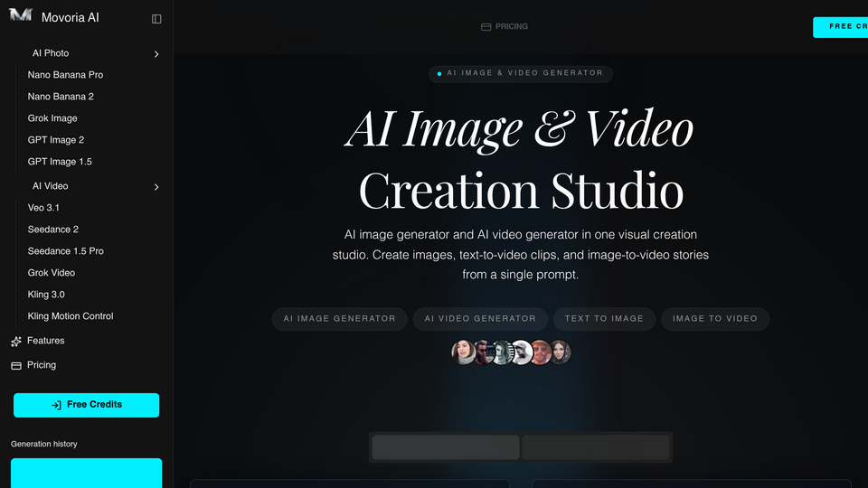This screenshot has width=868, height=488.
Task: Expand the AI Photo chevron
Action: 156,54
